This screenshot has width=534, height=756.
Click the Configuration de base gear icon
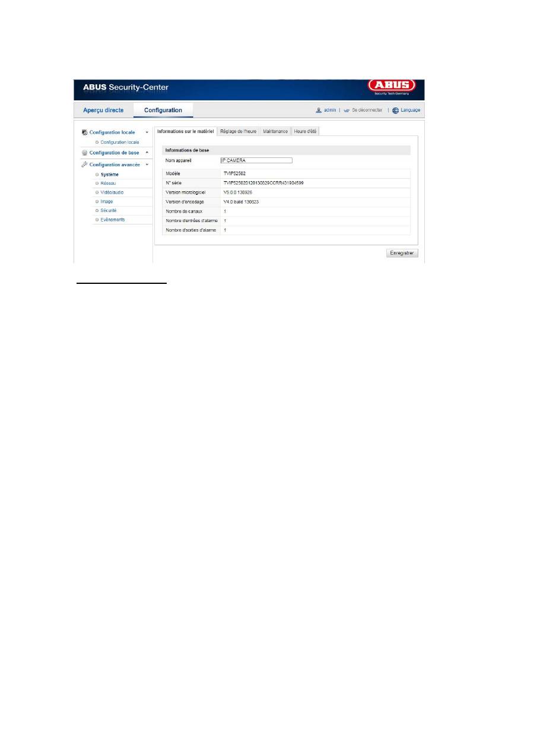point(84,153)
